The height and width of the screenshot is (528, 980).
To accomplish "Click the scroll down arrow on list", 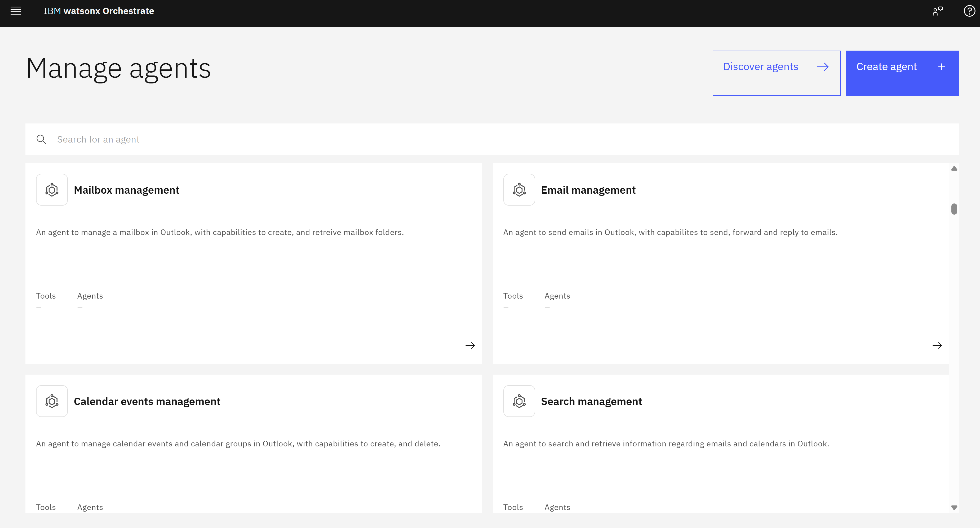I will tap(954, 507).
